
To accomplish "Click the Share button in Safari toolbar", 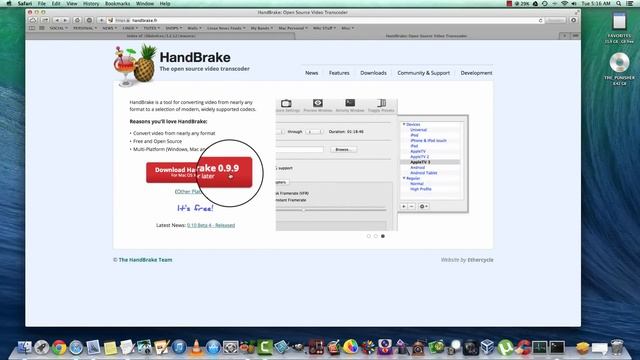I will 45,20.
